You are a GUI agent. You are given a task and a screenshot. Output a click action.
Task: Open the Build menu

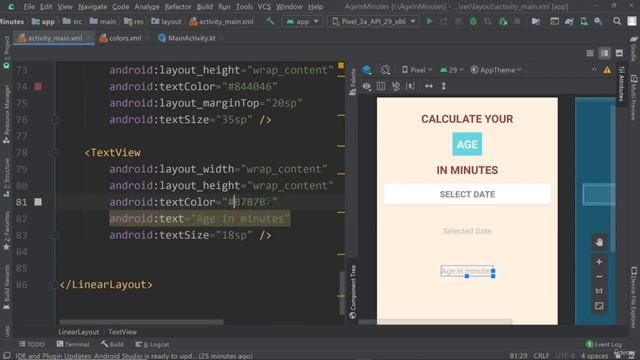(204, 7)
